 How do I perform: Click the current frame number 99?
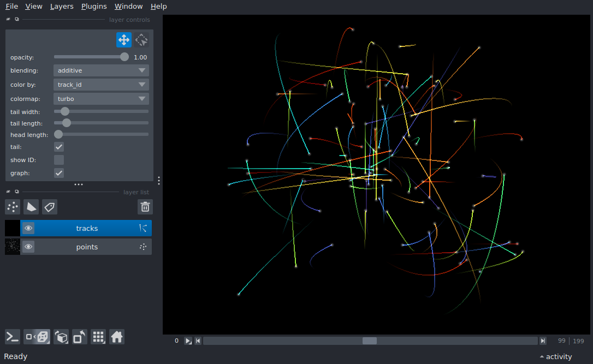click(562, 341)
